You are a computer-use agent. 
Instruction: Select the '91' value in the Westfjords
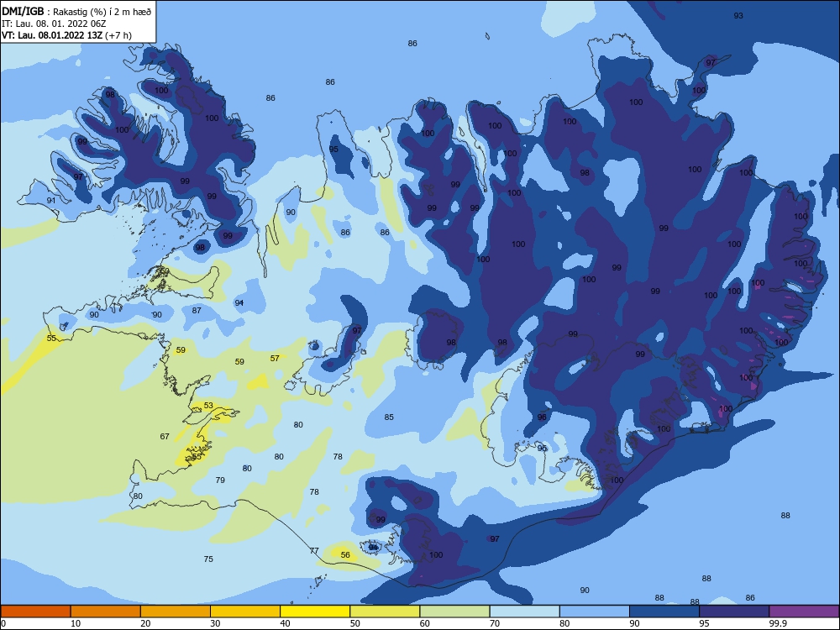pyautogui.click(x=51, y=201)
